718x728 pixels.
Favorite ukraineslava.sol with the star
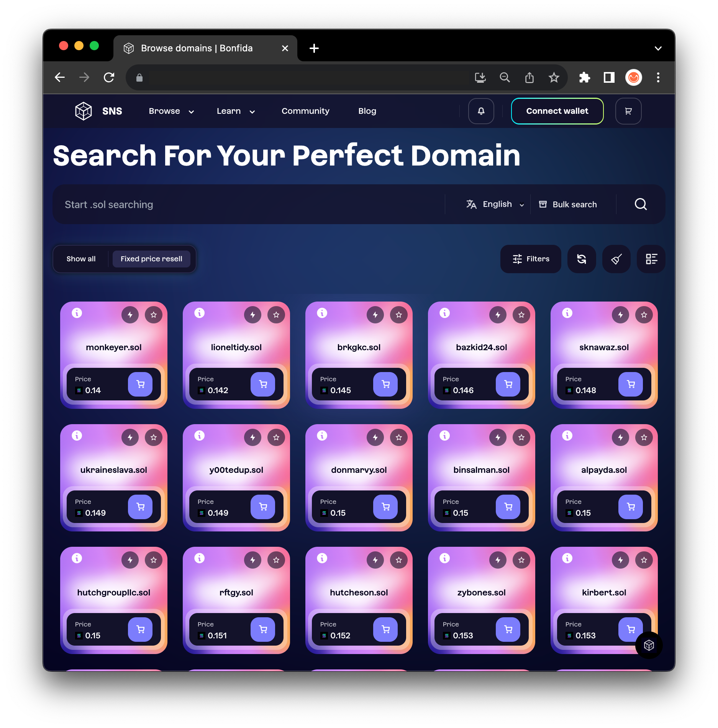pos(154,438)
